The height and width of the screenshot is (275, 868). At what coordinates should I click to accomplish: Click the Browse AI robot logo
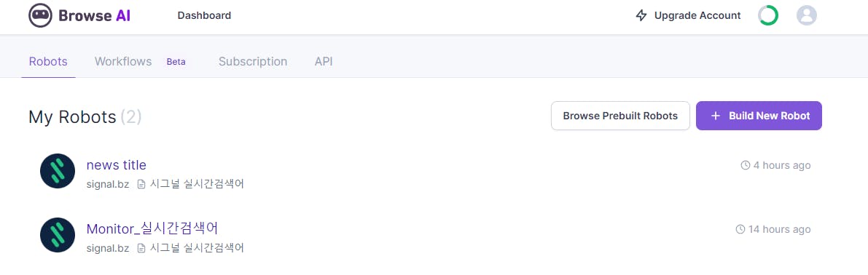pos(40,15)
